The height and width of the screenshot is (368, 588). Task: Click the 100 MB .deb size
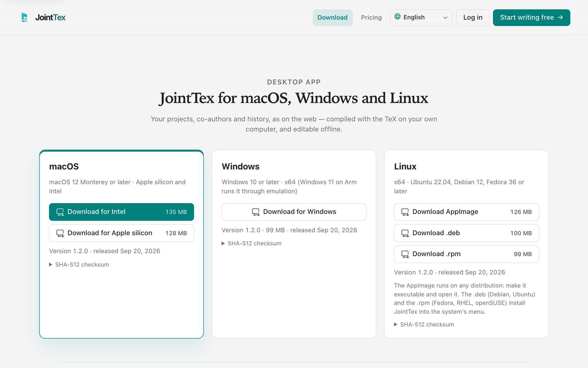coord(521,233)
